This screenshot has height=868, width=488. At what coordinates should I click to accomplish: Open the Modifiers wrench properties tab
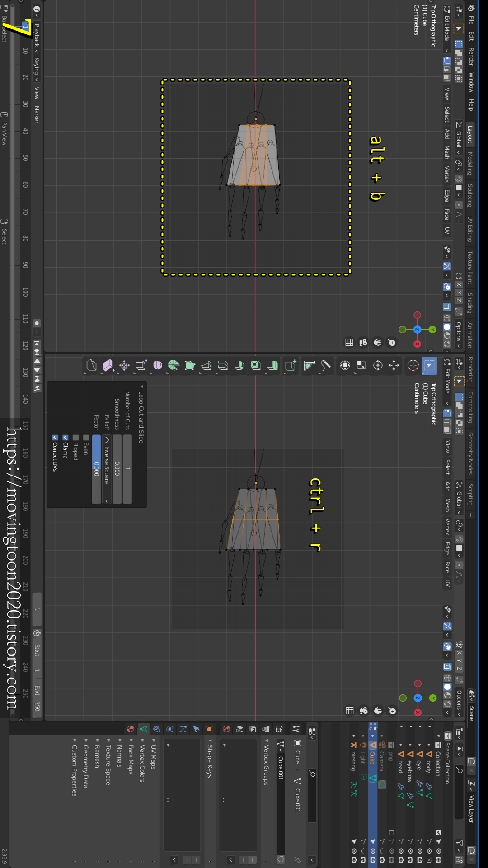pos(196,729)
